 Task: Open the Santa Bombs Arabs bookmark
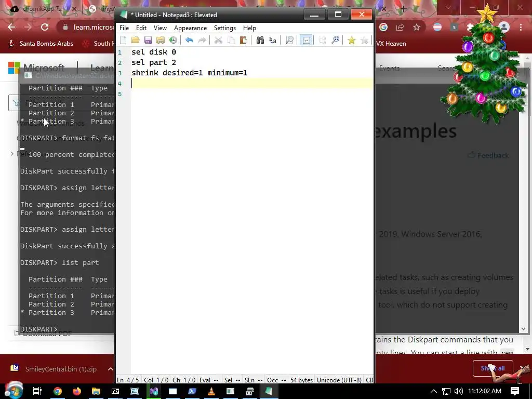(x=41, y=44)
